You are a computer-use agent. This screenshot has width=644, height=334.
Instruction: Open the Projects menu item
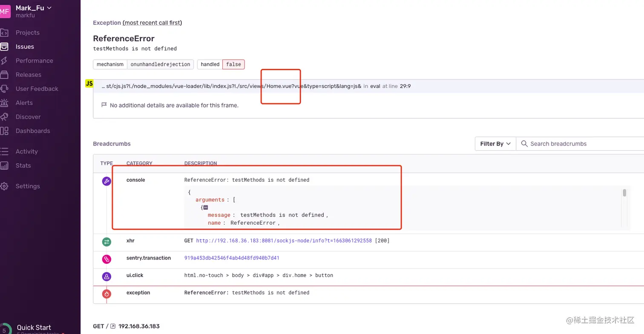(x=28, y=33)
